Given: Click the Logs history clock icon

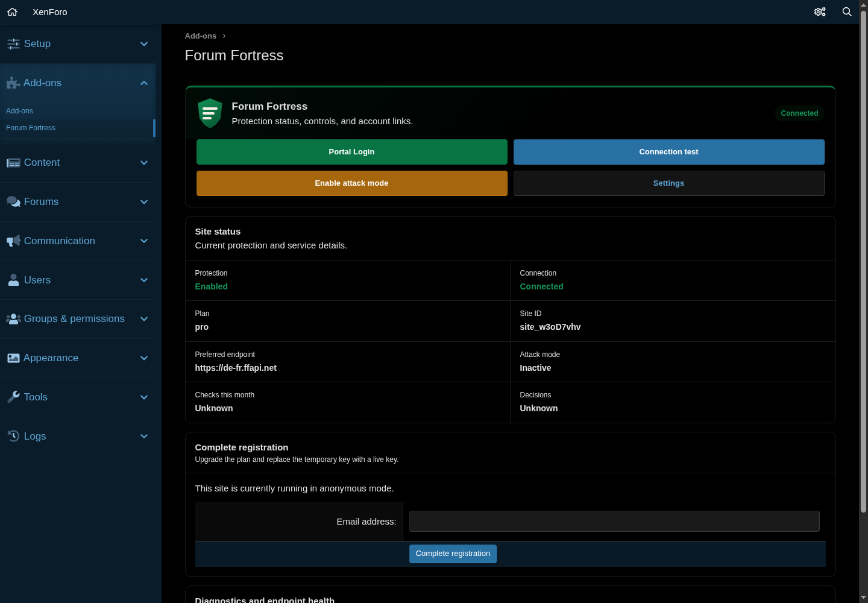Looking at the screenshot, I should click(13, 436).
